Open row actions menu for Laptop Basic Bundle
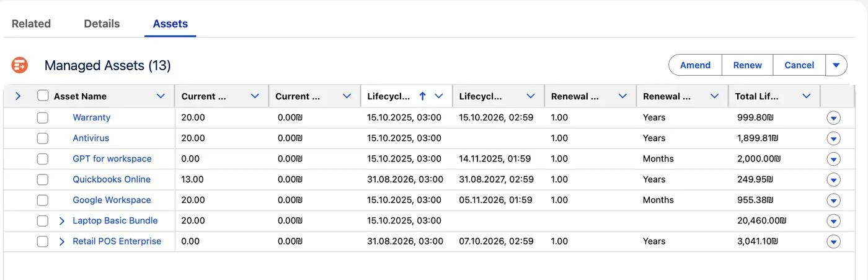This screenshot has width=868, height=280. [x=833, y=221]
